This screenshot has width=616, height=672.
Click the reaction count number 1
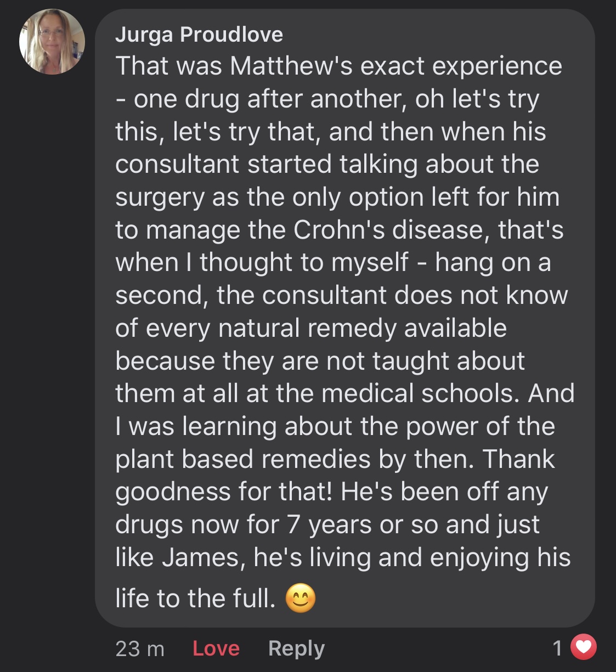click(558, 648)
